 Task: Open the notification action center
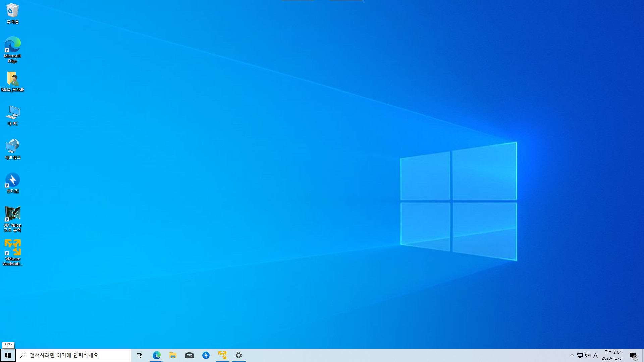633,355
